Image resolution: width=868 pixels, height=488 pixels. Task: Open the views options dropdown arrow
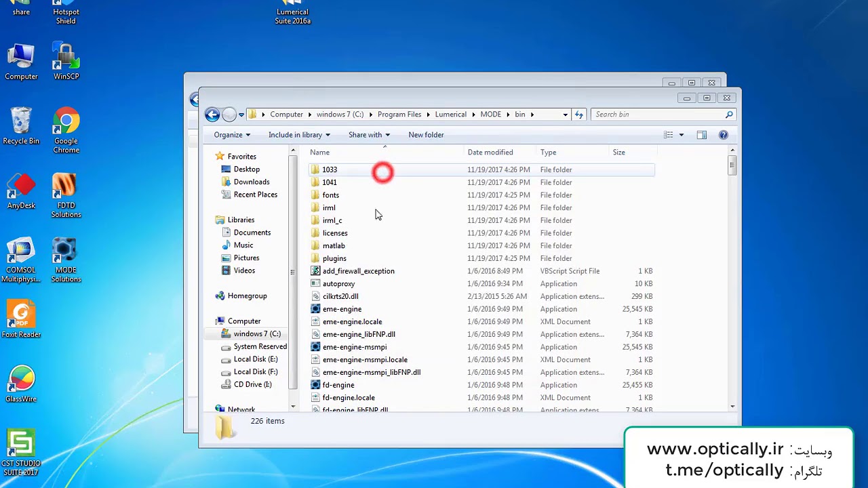(x=682, y=135)
